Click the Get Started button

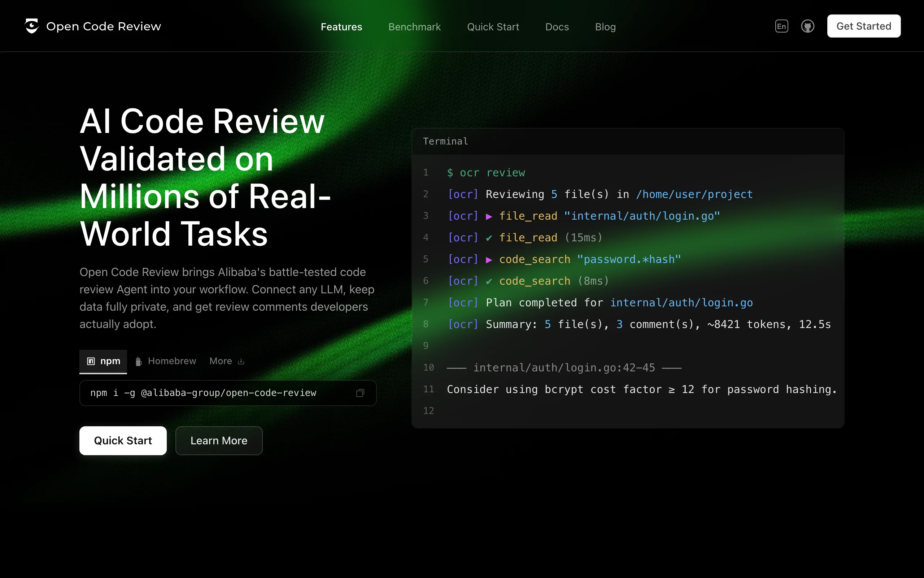864,26
